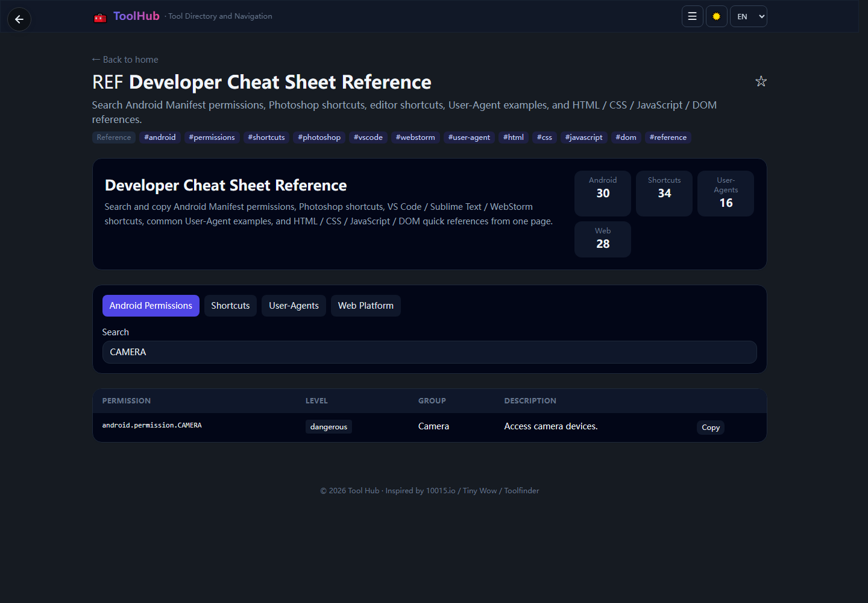Viewport: 868px width, 603px height.
Task: Click the Web 28 stat card
Action: (x=603, y=239)
